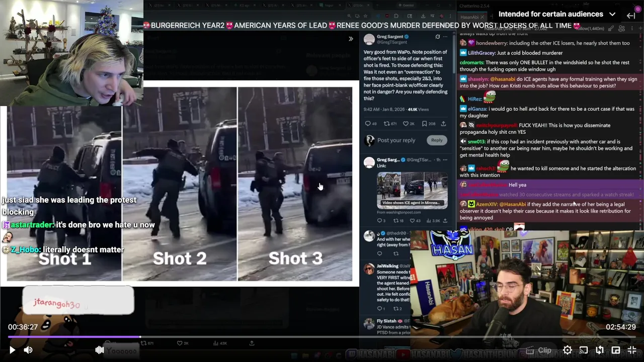Open @thedr00 reply avatar
The width and height of the screenshot is (644, 362).
[x=369, y=236]
